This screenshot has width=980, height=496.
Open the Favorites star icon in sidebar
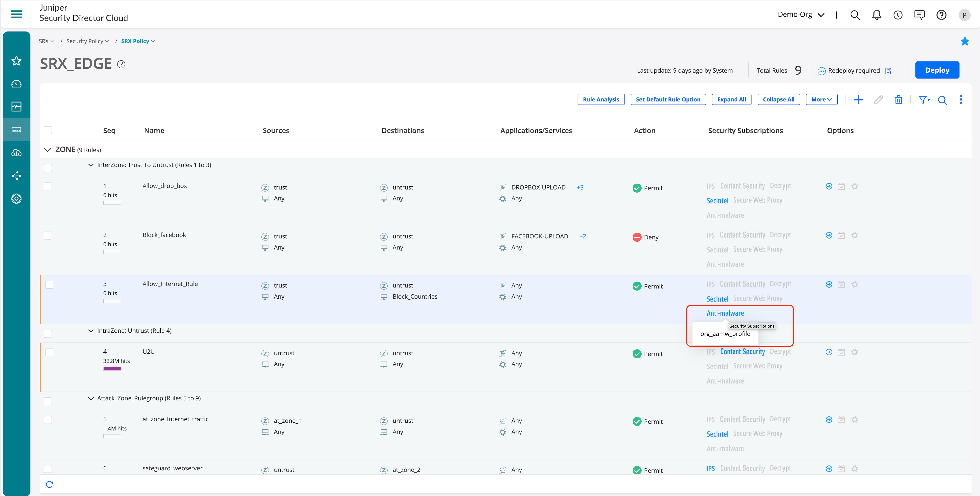tap(16, 61)
